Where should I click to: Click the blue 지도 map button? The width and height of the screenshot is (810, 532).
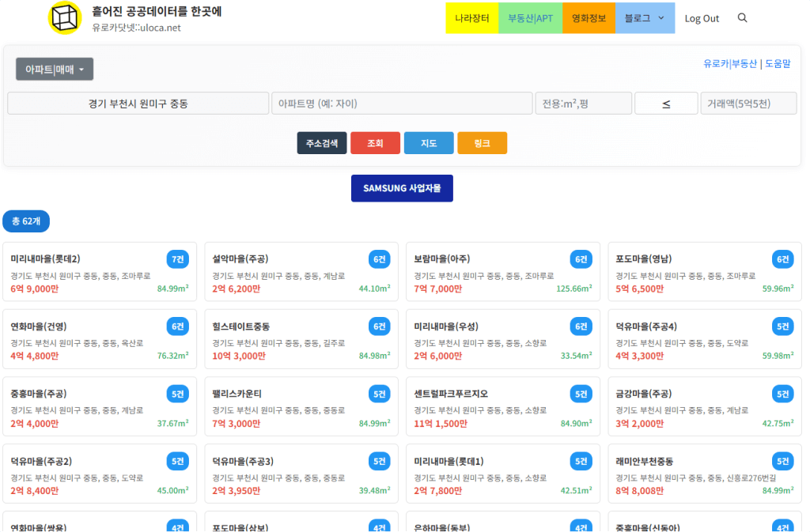pyautogui.click(x=429, y=143)
